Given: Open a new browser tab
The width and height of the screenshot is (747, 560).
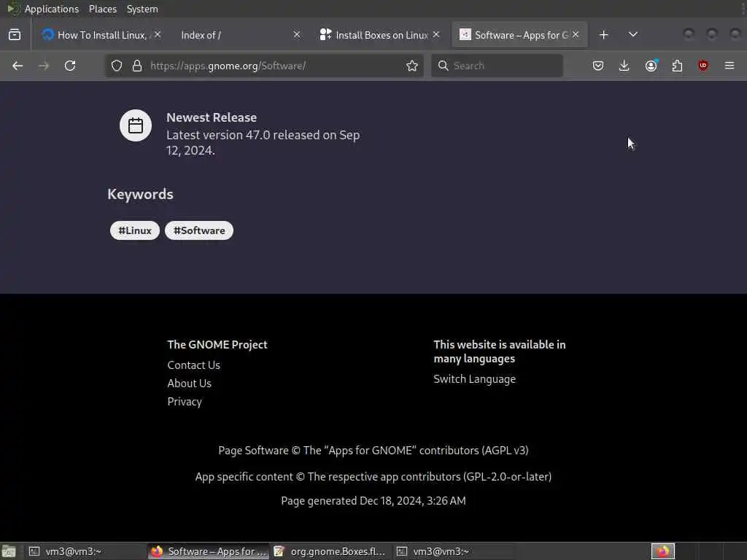Looking at the screenshot, I should (603, 35).
